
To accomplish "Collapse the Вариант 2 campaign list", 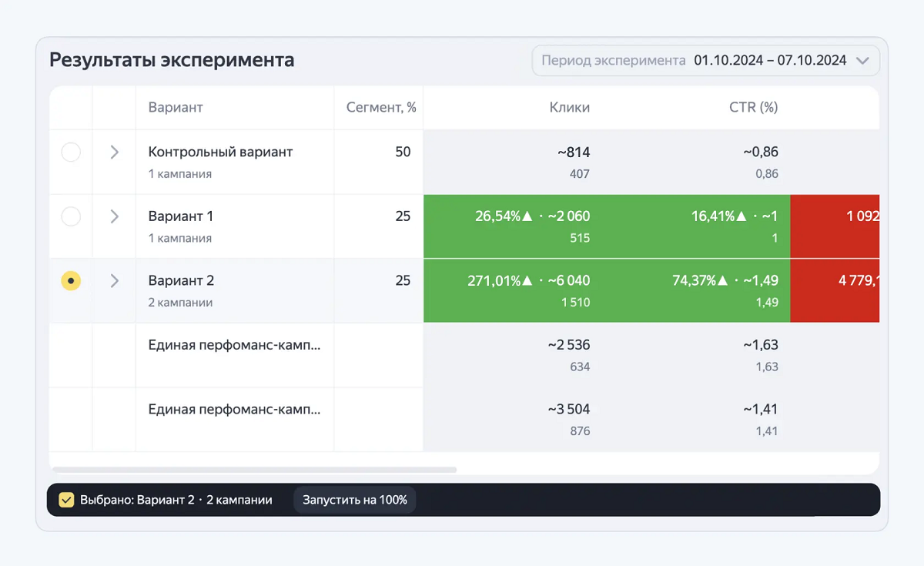I will tap(114, 280).
